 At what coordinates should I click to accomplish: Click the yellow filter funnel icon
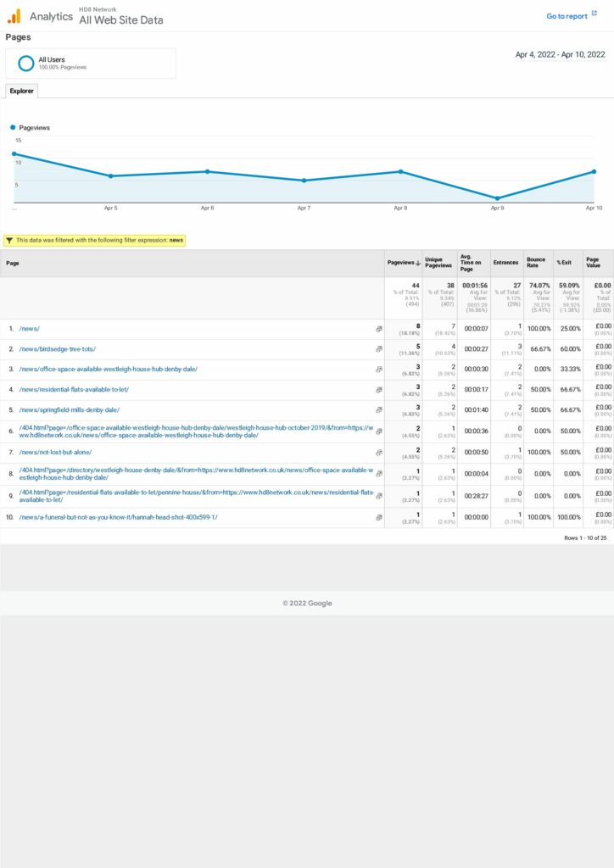click(x=9, y=240)
